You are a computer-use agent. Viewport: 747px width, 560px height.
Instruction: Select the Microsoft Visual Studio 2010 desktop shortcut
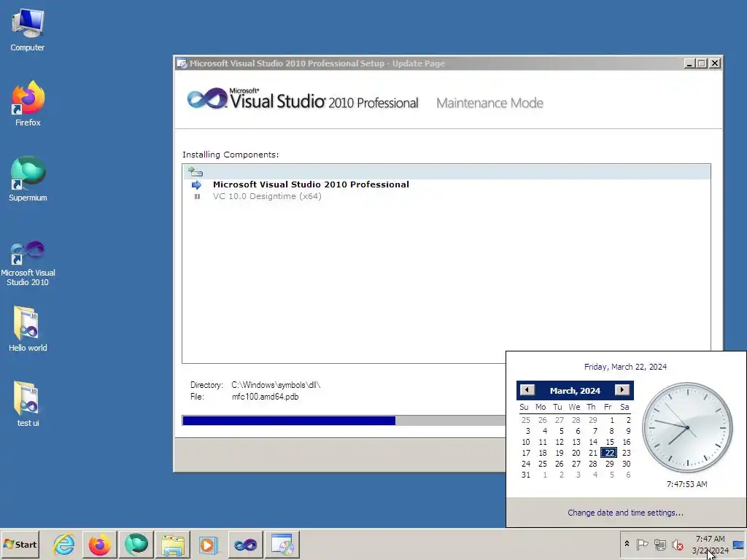(28, 262)
